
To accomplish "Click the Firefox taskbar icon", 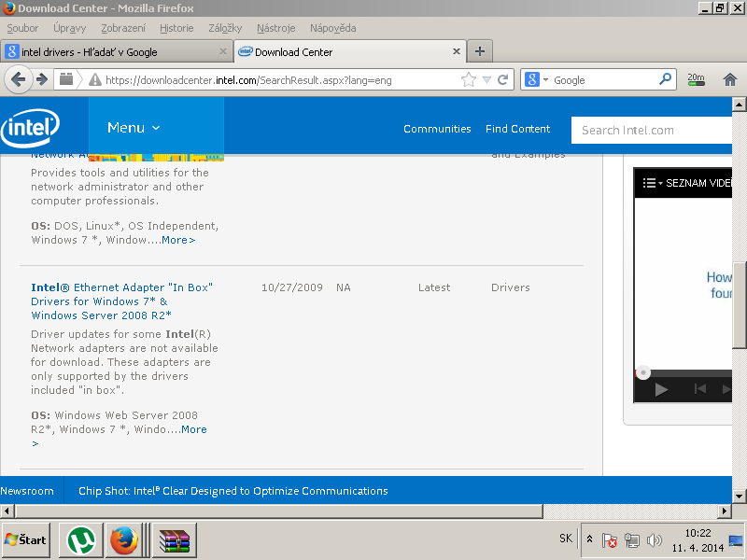I will click(x=124, y=540).
